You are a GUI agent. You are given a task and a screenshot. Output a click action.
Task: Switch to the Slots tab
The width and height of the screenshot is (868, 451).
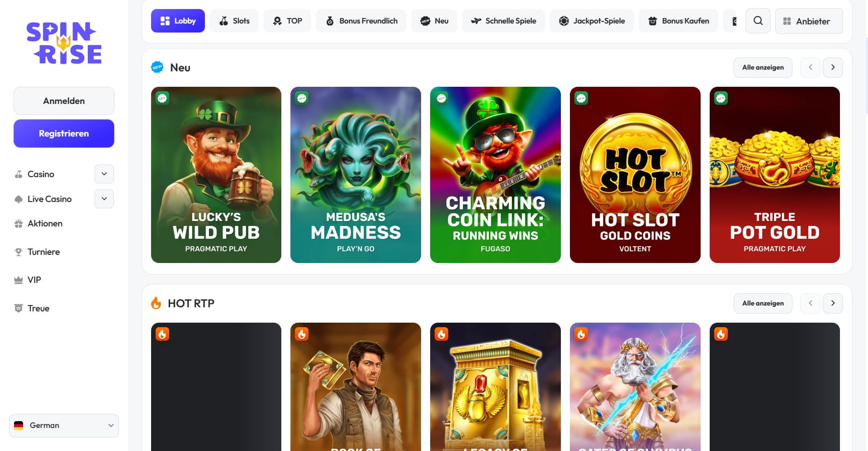point(234,21)
